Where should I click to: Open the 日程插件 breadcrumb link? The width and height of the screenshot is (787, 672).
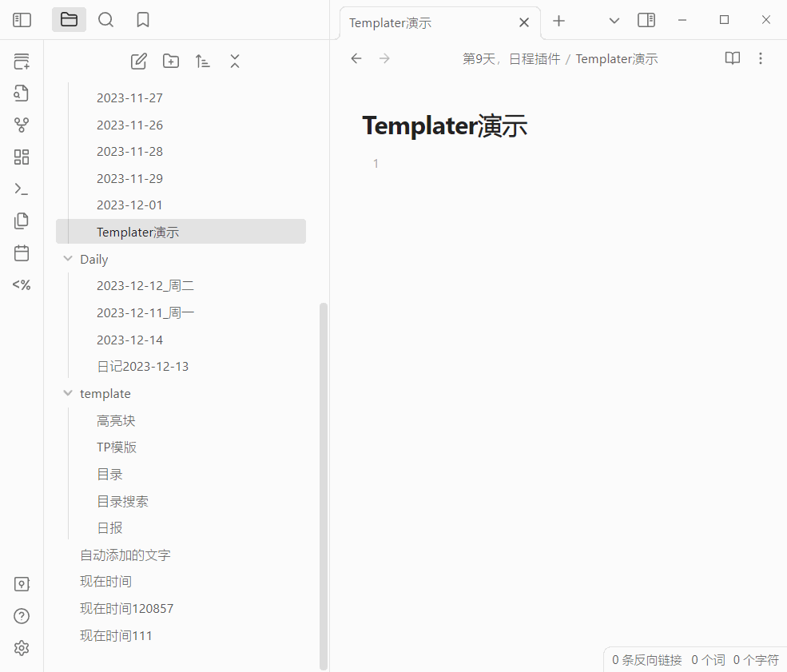pos(535,58)
